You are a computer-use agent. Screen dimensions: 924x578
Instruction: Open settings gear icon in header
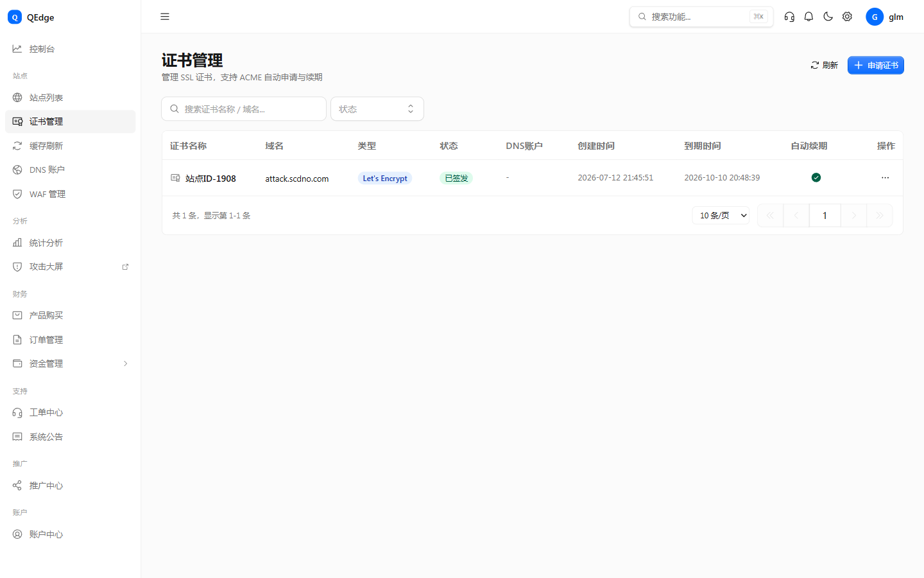[847, 17]
